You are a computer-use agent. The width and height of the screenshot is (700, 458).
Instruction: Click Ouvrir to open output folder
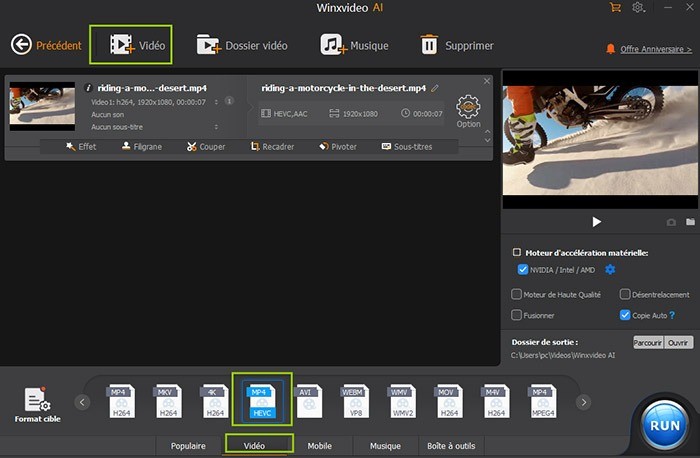(679, 342)
